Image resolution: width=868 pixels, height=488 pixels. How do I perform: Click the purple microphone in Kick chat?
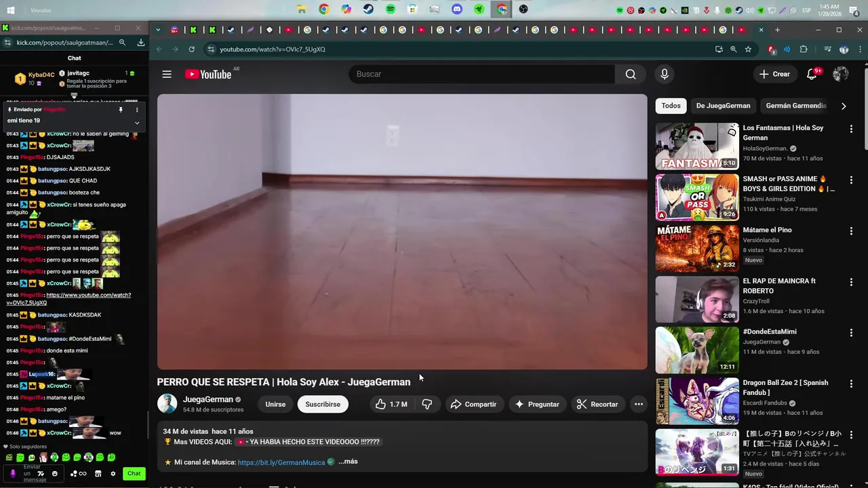click(x=13, y=474)
